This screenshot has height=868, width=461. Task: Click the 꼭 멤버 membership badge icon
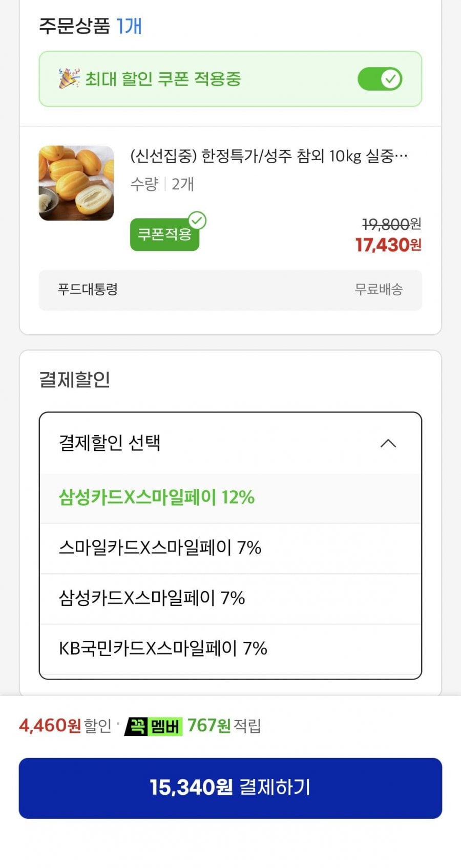coord(154,726)
